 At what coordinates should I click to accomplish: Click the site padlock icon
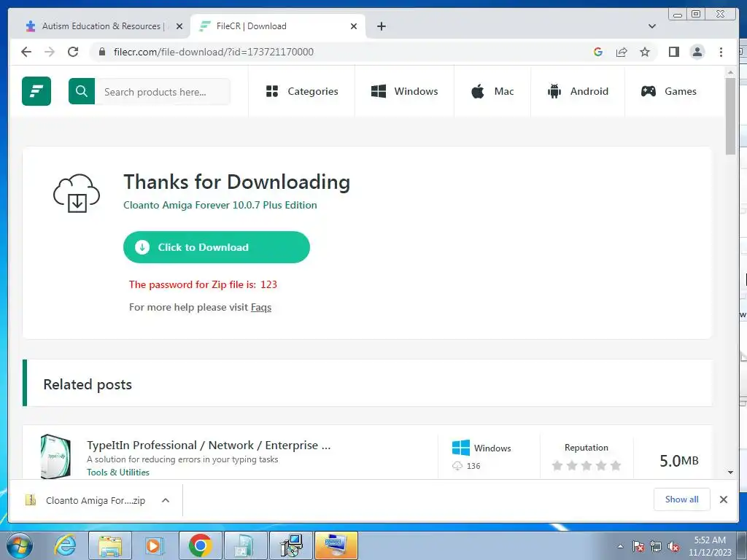pos(102,52)
